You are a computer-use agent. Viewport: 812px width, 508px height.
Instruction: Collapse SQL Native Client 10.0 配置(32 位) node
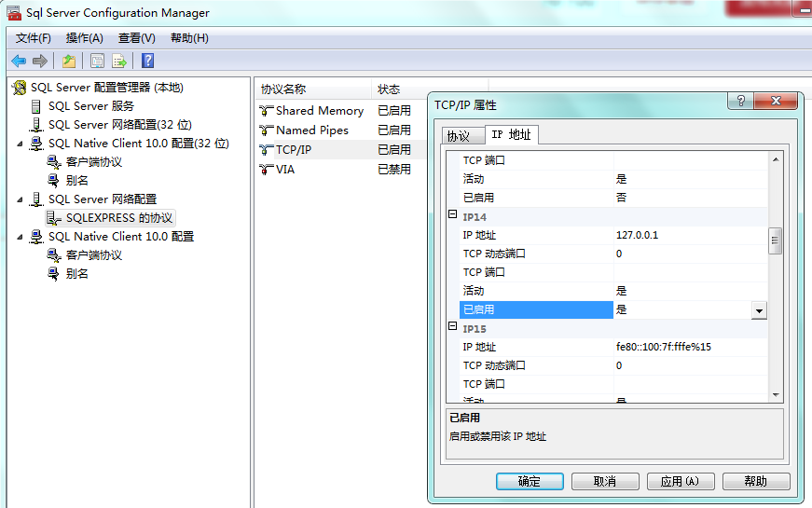20,144
